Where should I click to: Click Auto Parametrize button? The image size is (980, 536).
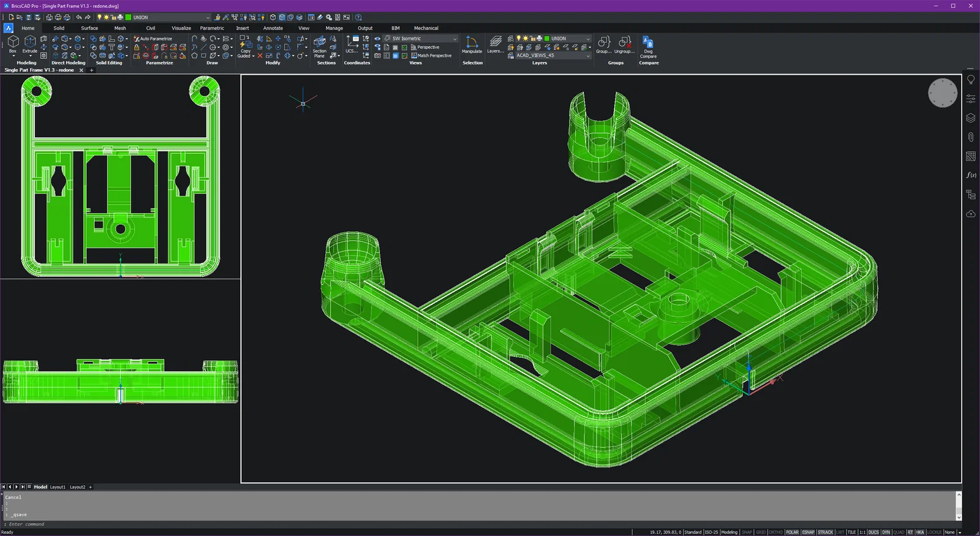[153, 39]
